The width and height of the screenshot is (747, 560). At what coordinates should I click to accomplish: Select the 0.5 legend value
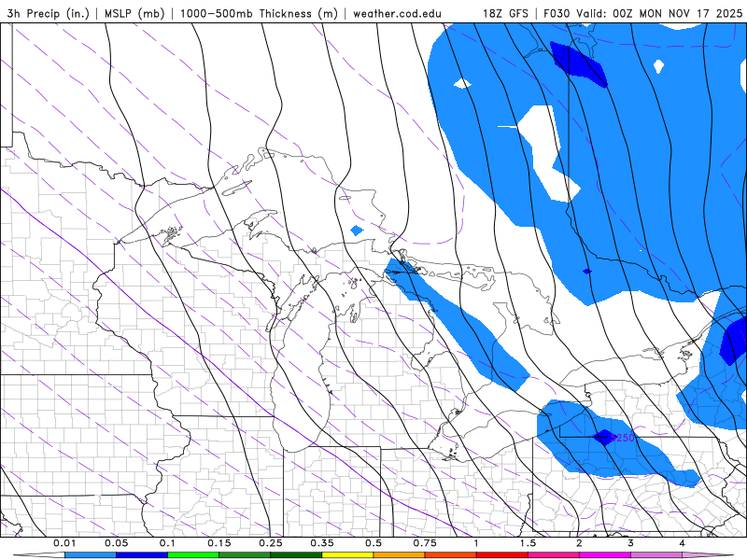[x=373, y=543]
